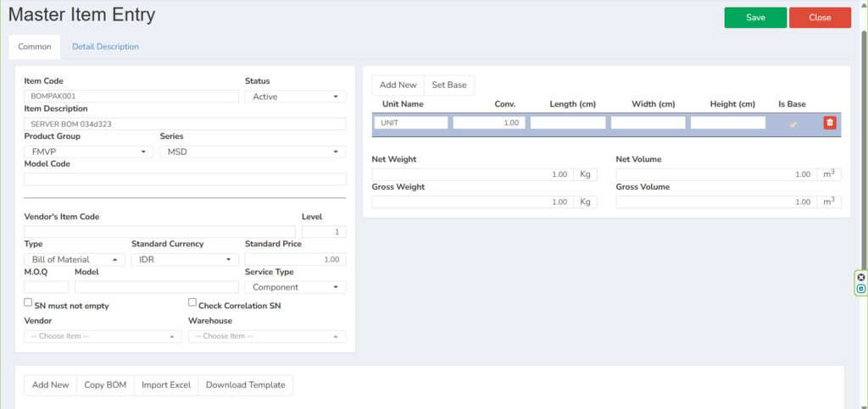Click the extension X icon on right edge
The width and height of the screenshot is (868, 409).
coord(861,278)
